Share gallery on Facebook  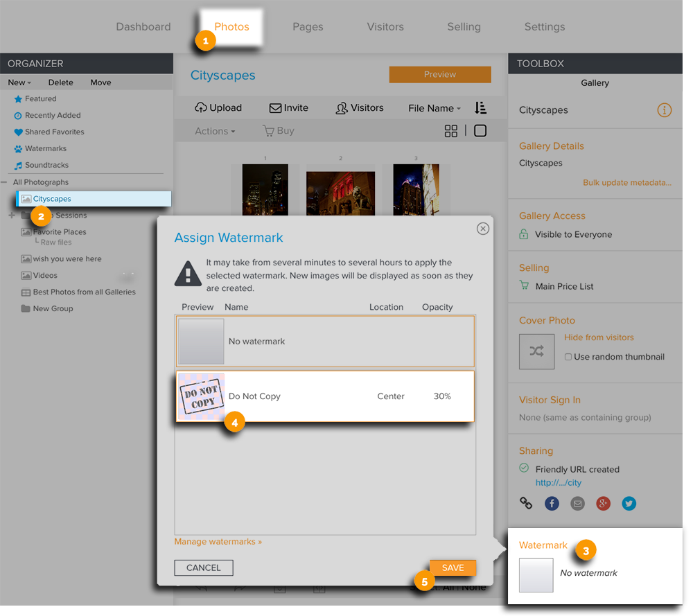click(552, 503)
